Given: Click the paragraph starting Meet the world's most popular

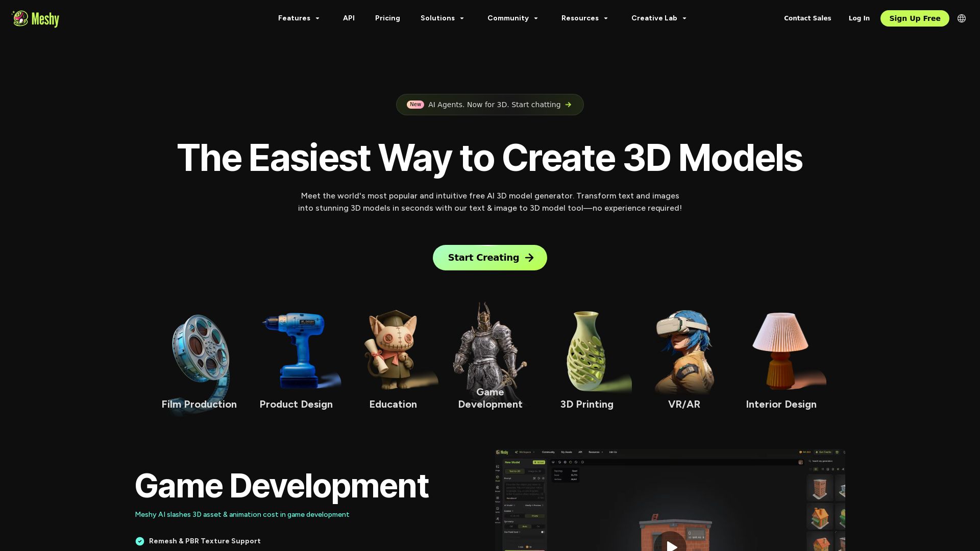Looking at the screenshot, I should (x=490, y=202).
